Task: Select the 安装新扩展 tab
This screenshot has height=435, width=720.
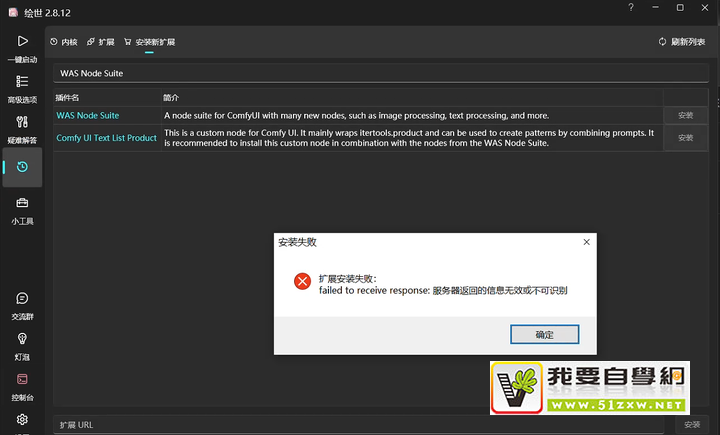Action: (149, 42)
